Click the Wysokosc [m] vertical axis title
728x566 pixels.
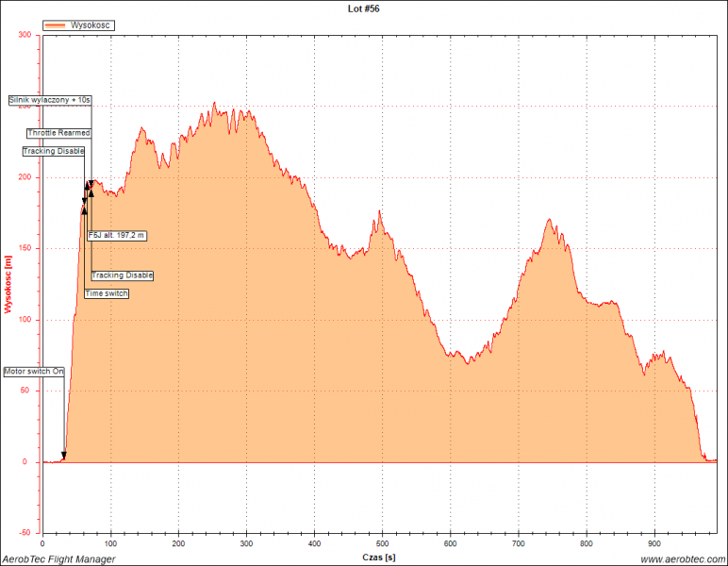click(8, 284)
